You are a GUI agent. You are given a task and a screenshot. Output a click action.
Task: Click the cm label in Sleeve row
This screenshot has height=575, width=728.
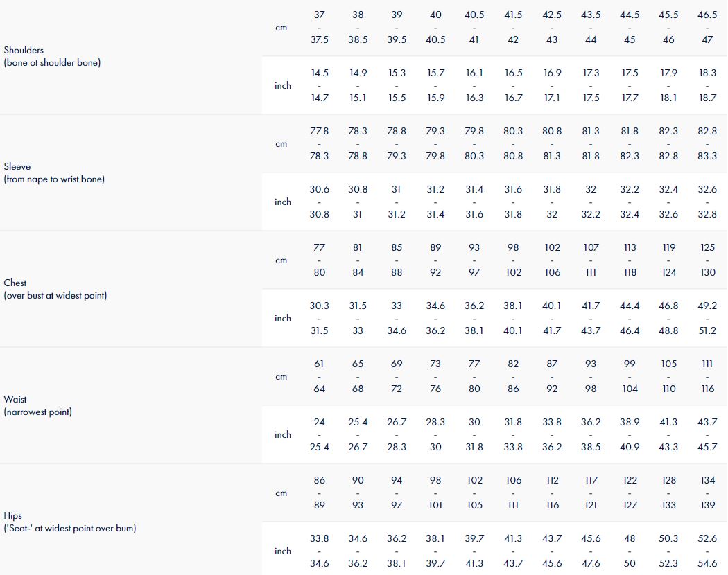coord(281,144)
